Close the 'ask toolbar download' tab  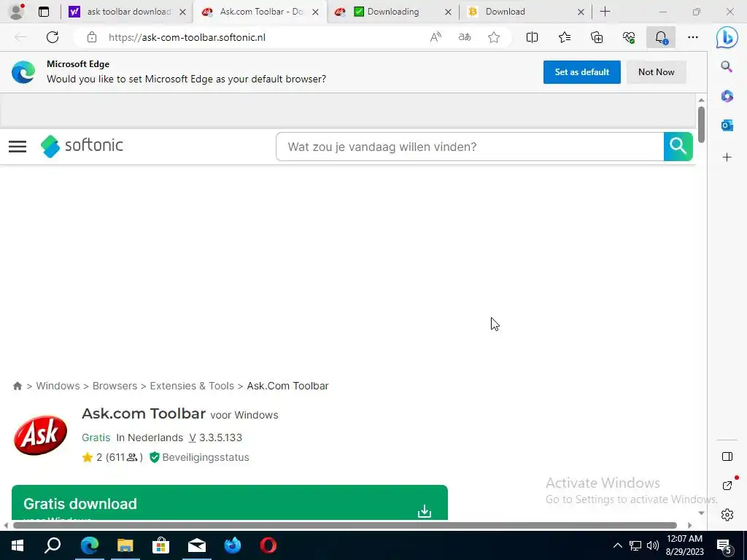tap(182, 12)
